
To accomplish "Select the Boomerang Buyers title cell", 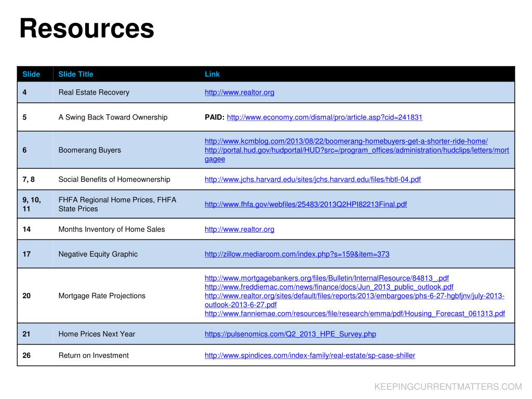I will coord(127,150).
